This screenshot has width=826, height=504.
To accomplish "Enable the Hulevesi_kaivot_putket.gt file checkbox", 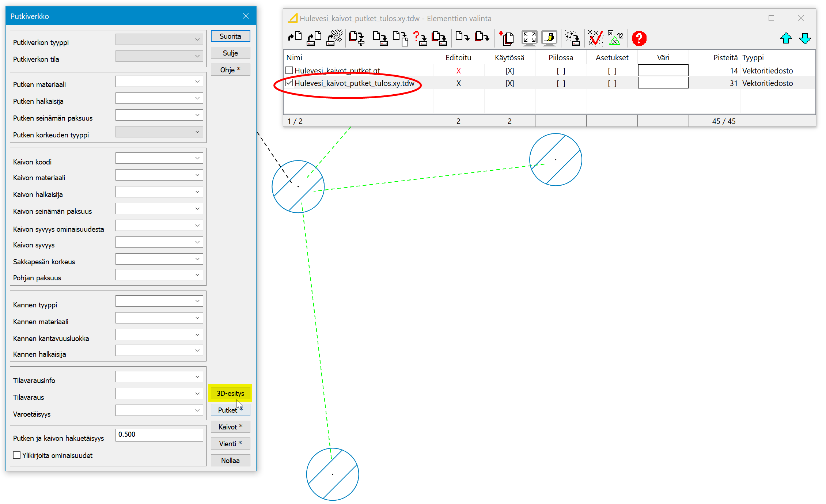I will 289,70.
